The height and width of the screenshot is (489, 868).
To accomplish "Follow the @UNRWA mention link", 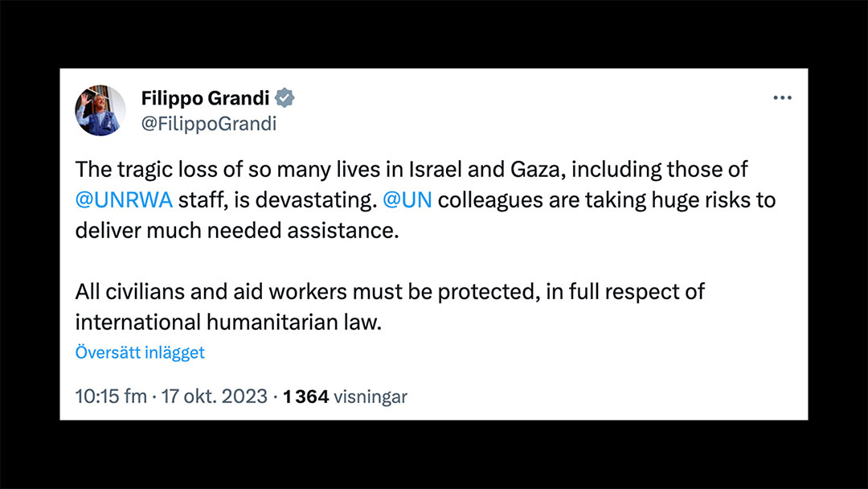I will coord(125,199).
